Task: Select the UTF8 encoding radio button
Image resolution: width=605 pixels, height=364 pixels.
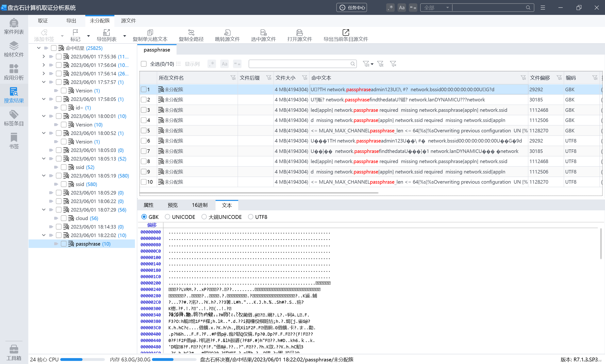Action: tap(250, 217)
